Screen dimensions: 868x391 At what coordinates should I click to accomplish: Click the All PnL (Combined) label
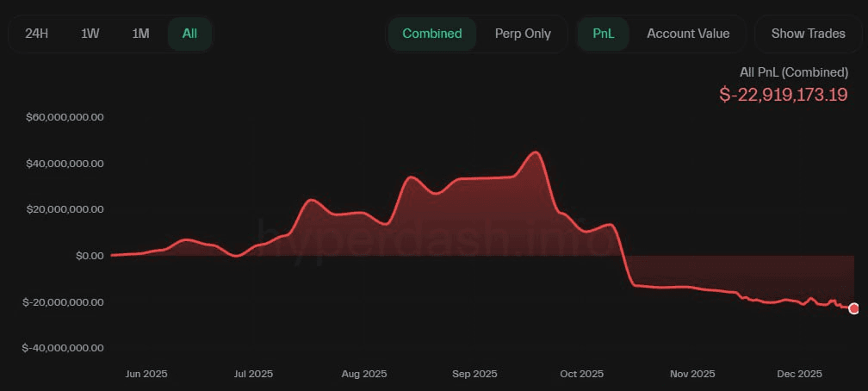tap(794, 72)
